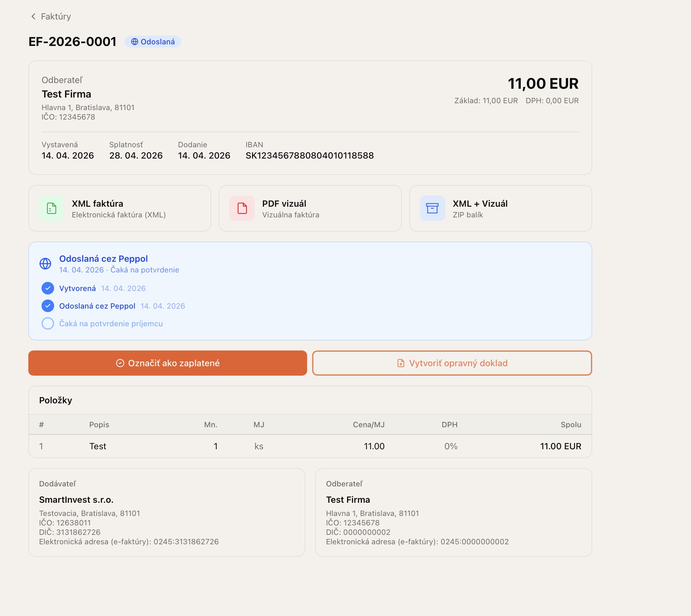
Task: Click the back chevron beside Faktúry
Action: coord(33,16)
